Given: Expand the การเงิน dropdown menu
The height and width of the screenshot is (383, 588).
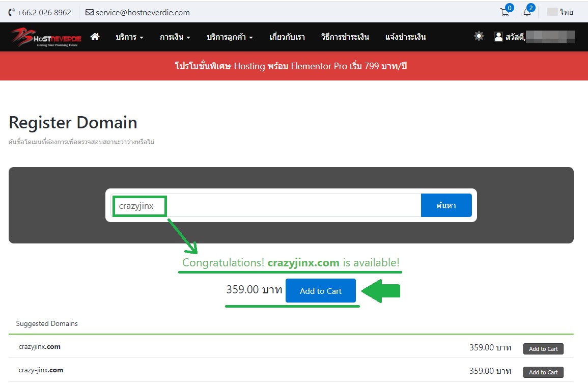Looking at the screenshot, I should click(x=175, y=37).
